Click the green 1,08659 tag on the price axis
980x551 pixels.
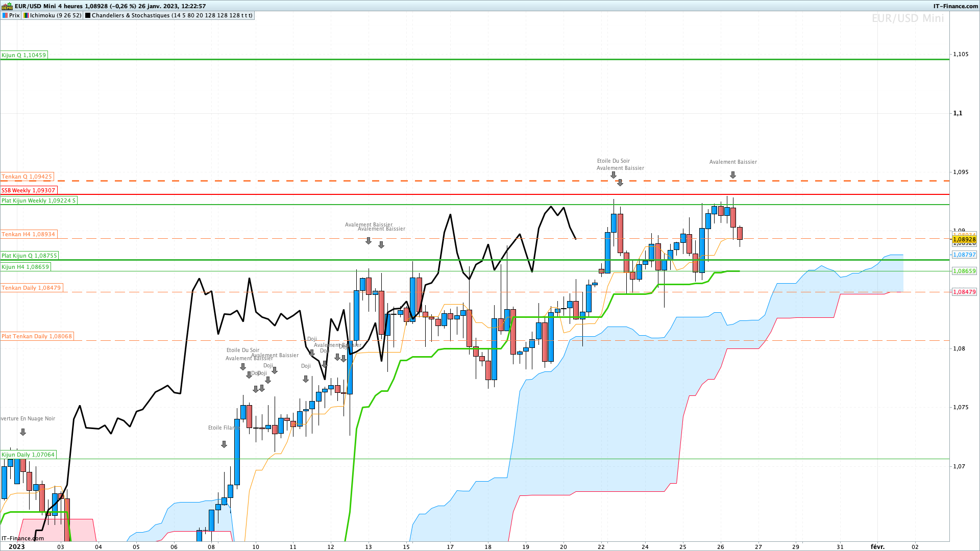click(964, 271)
